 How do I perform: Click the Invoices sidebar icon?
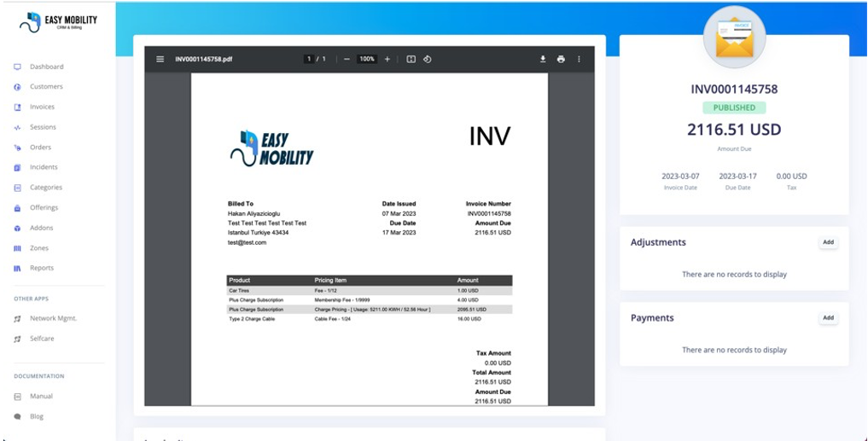click(x=17, y=107)
